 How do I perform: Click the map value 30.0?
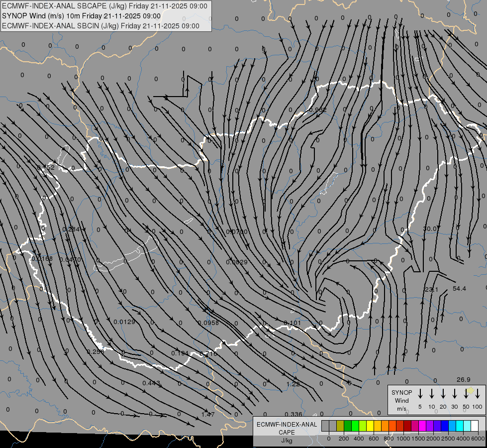tap(430, 229)
